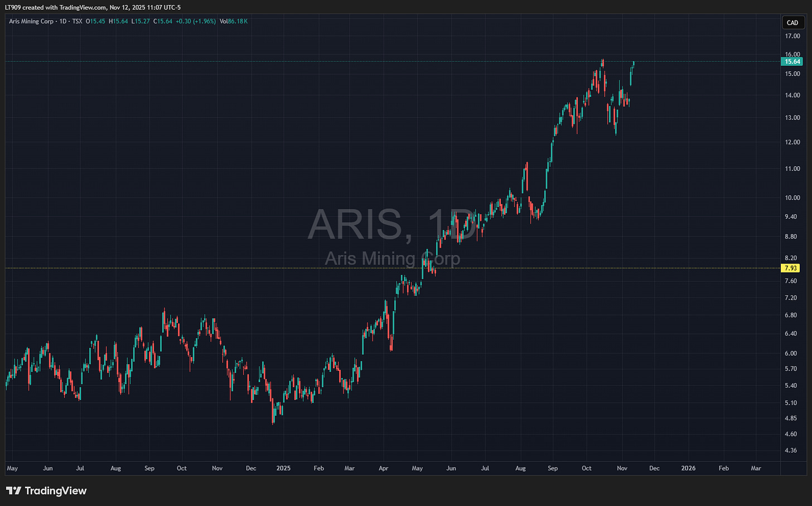
Task: Select the Vol 86.18K indicator text
Action: 234,21
